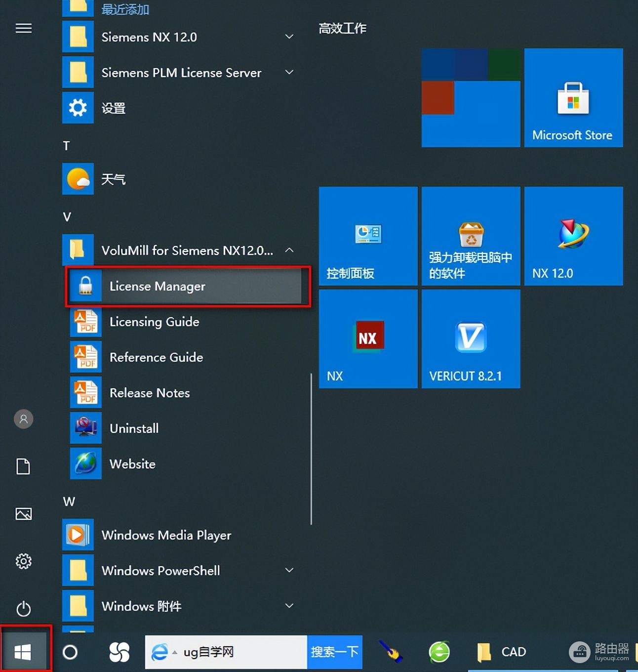
Task: Open the 控制面板 tile
Action: [368, 236]
